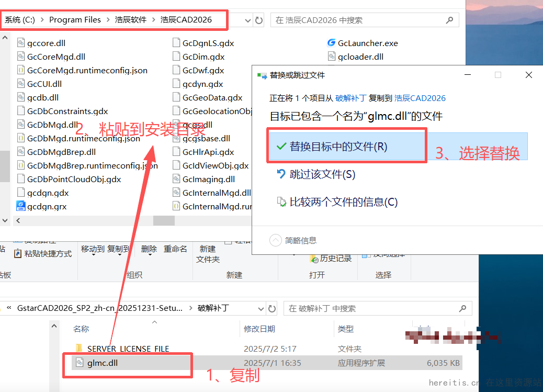The width and height of the screenshot is (543, 392).
Task: Choose 替换目标中的文件(R) in the dialog
Action: pyautogui.click(x=398, y=146)
